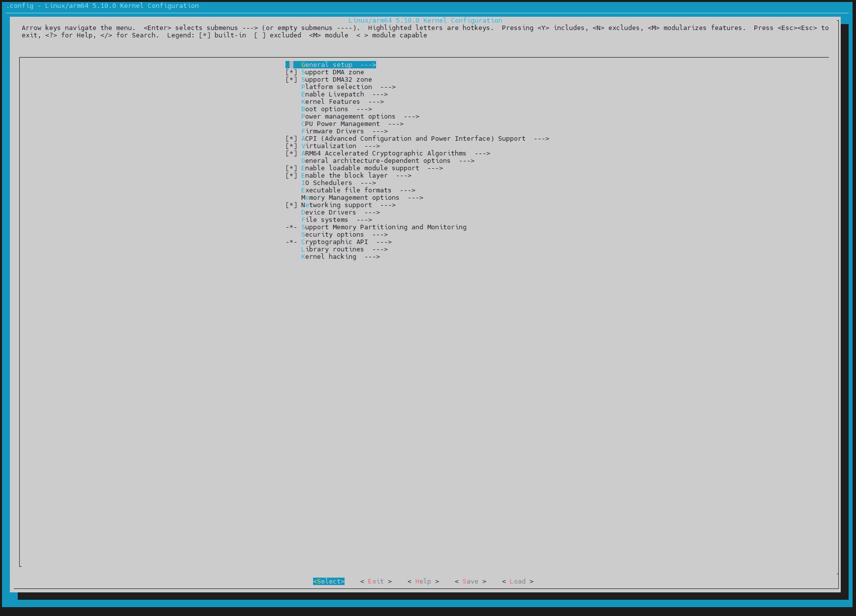Click the .config title bar text
Viewport: 856px width, 616px height.
click(102, 6)
